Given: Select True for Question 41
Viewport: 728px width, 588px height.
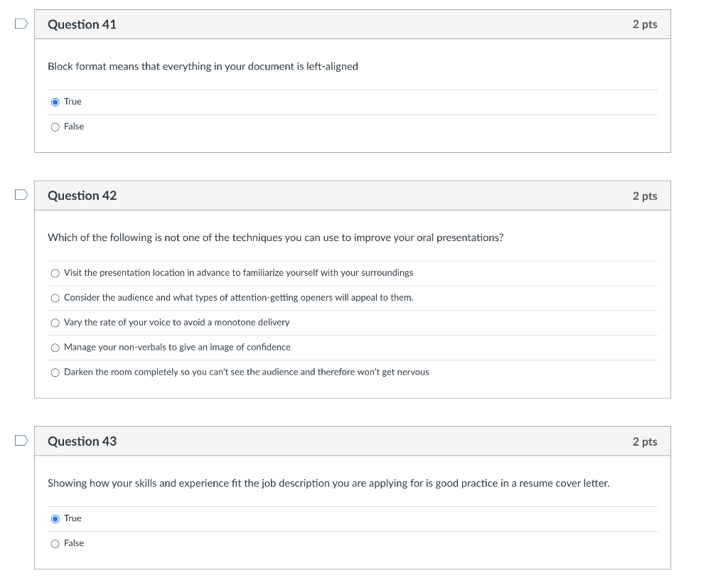Looking at the screenshot, I should pos(55,102).
